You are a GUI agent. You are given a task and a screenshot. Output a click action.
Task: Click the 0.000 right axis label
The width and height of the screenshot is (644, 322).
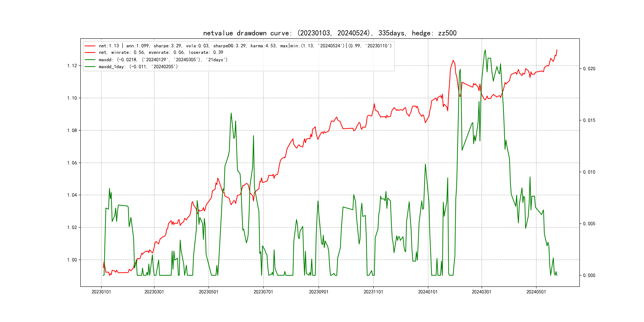[x=589, y=275]
